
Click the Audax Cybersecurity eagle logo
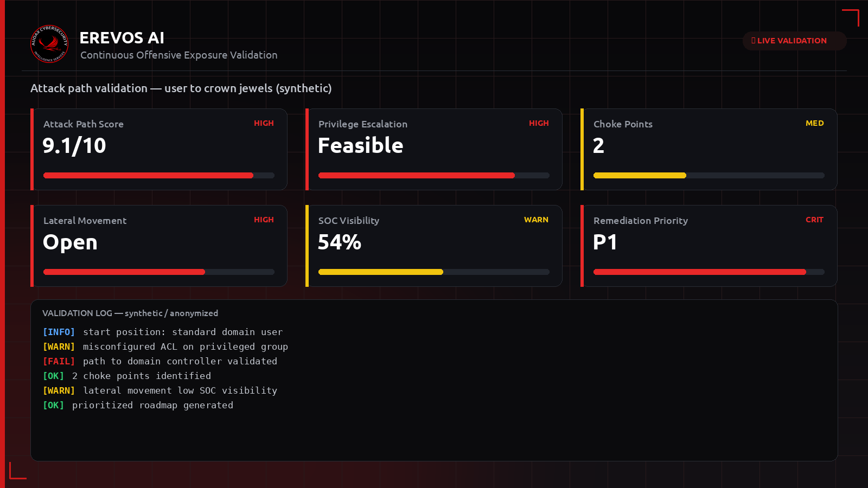pyautogui.click(x=49, y=44)
